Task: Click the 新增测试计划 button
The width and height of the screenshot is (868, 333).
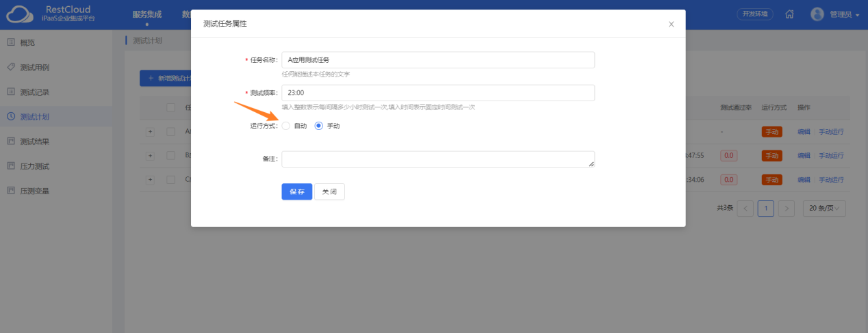Action: pos(166,78)
